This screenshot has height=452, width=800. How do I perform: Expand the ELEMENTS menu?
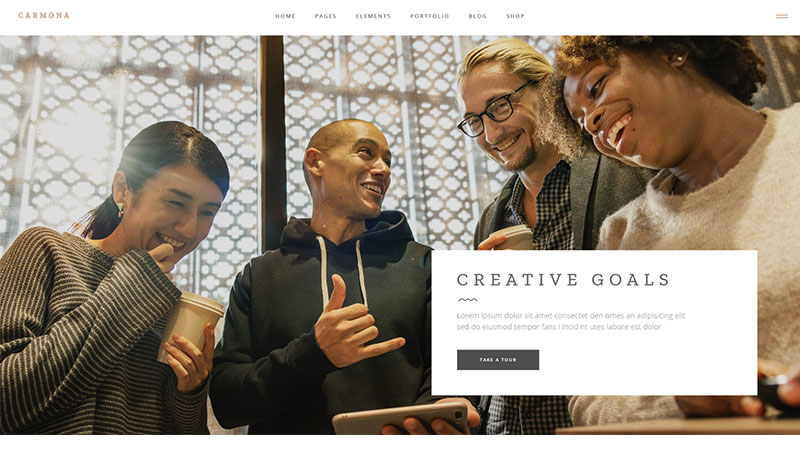coord(373,16)
